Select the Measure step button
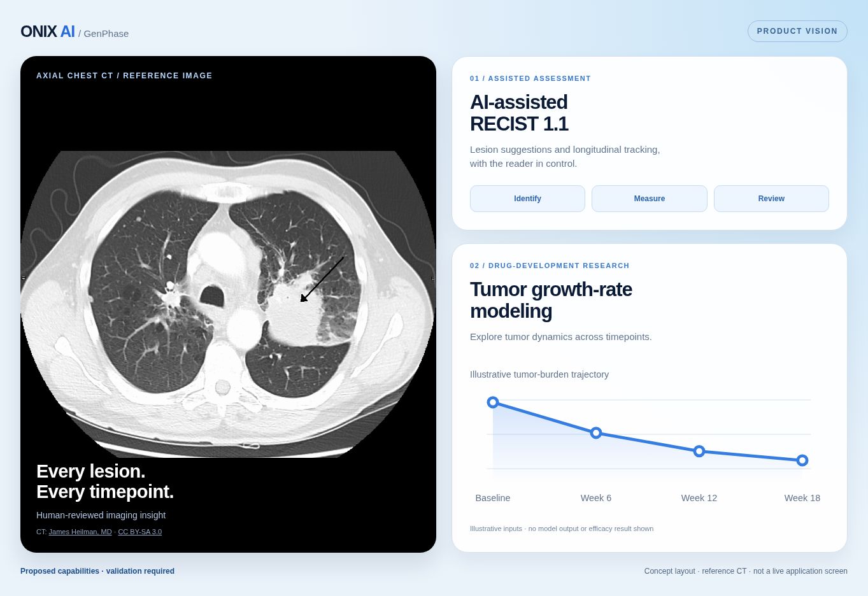 [650, 199]
